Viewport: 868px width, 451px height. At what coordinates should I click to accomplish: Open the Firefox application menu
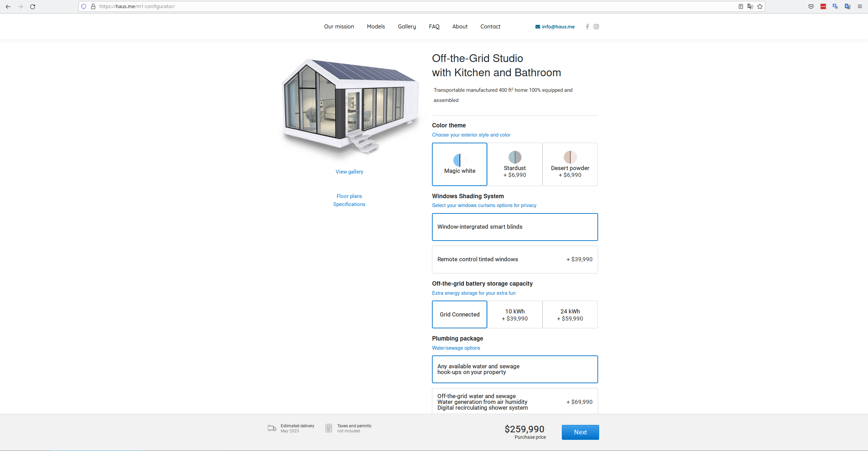point(860,6)
